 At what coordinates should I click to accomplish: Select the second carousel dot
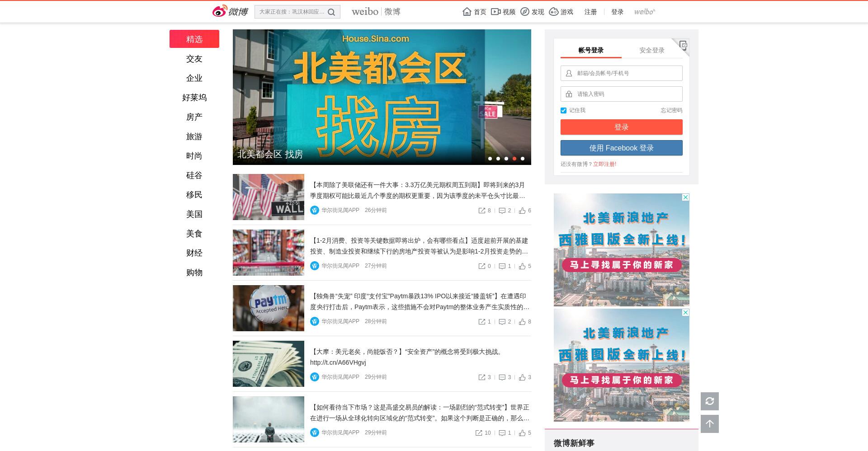(498, 159)
